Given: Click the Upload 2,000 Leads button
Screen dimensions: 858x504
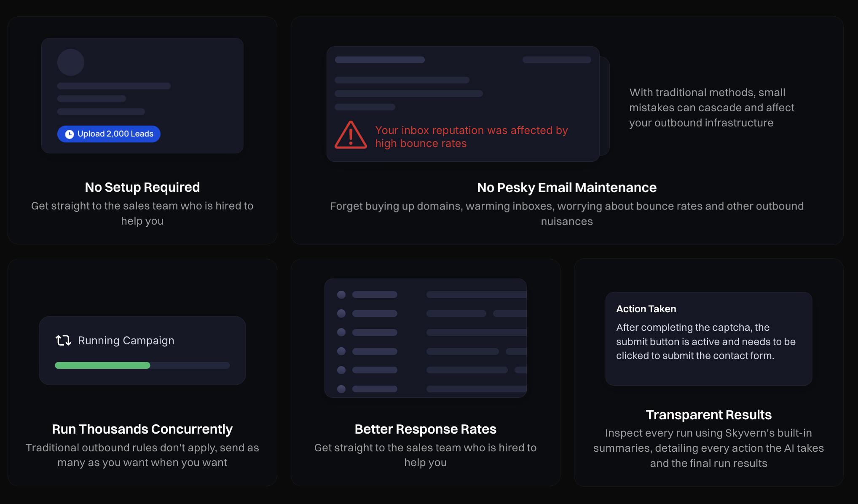Looking at the screenshot, I should (109, 134).
